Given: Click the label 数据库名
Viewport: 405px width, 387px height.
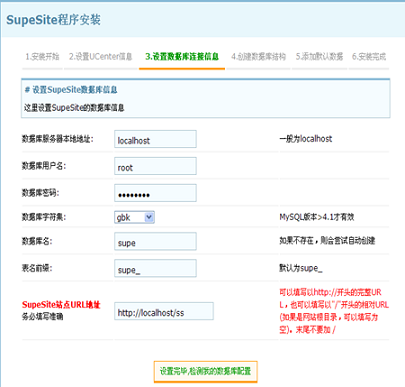Looking at the screenshot, I should click(37, 241).
